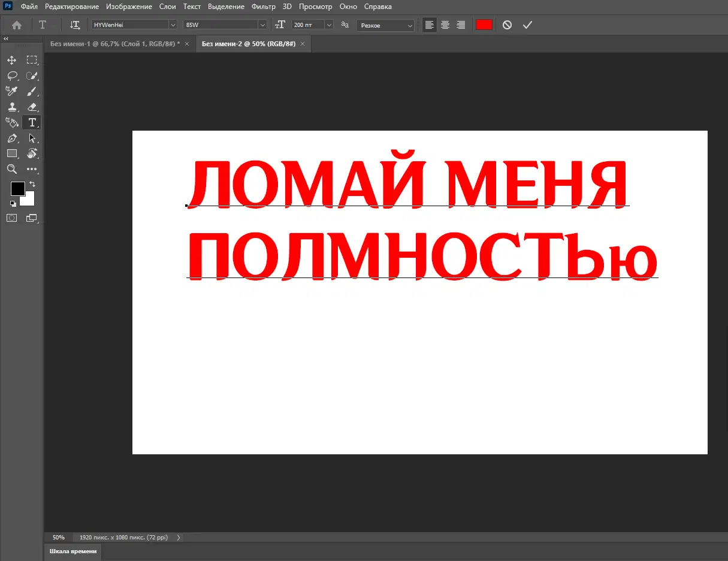
Task: Choose the Eraser tool
Action: click(x=32, y=107)
